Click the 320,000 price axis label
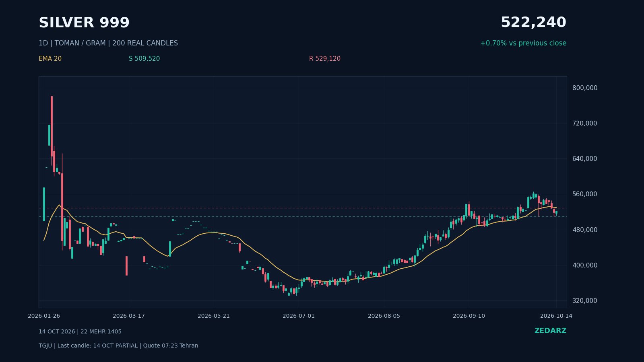This screenshot has width=644, height=362. 585,300
